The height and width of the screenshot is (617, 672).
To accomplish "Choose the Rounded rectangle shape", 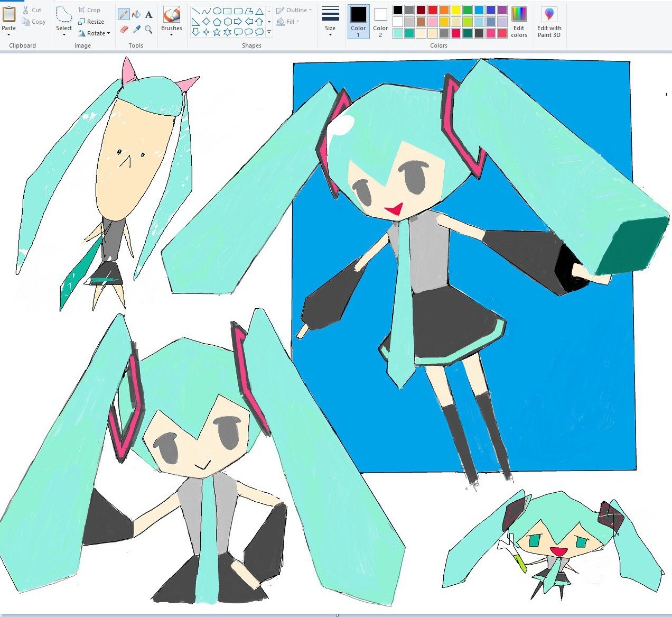I will click(x=238, y=11).
